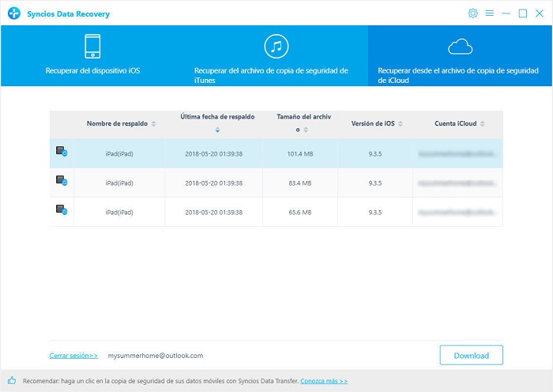Click the iTunes music note icon
Screen dimensions: 553x392
[x=276, y=46]
